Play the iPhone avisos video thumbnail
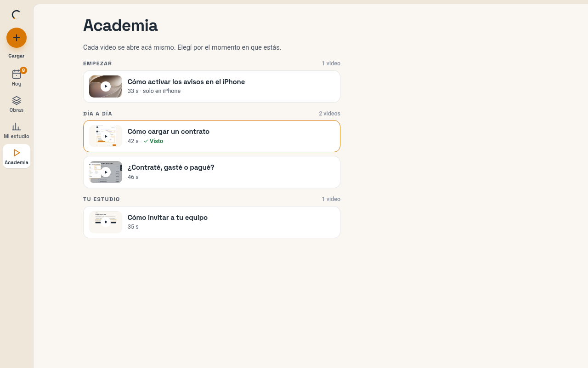The width and height of the screenshot is (588, 368). pyautogui.click(x=106, y=86)
